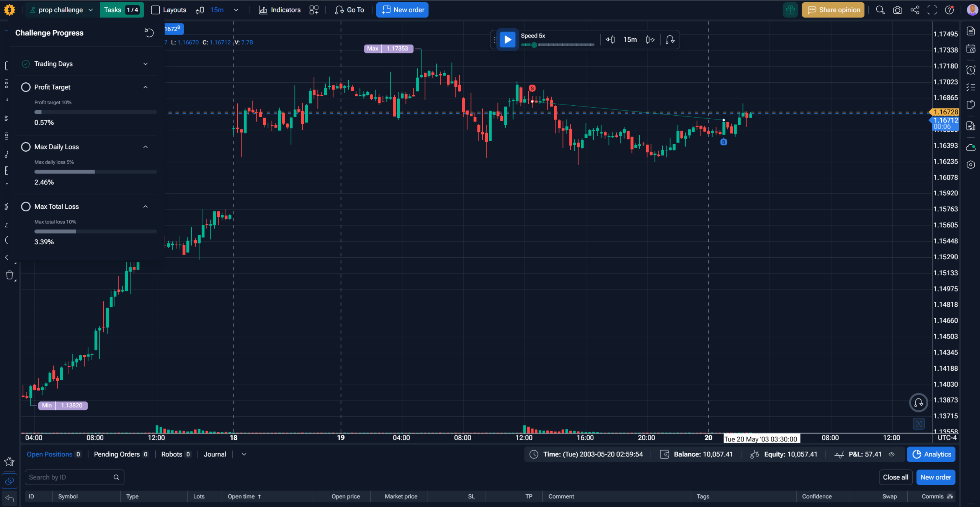The image size is (980, 507).
Task: Open the add-widgets grid icon
Action: (314, 10)
